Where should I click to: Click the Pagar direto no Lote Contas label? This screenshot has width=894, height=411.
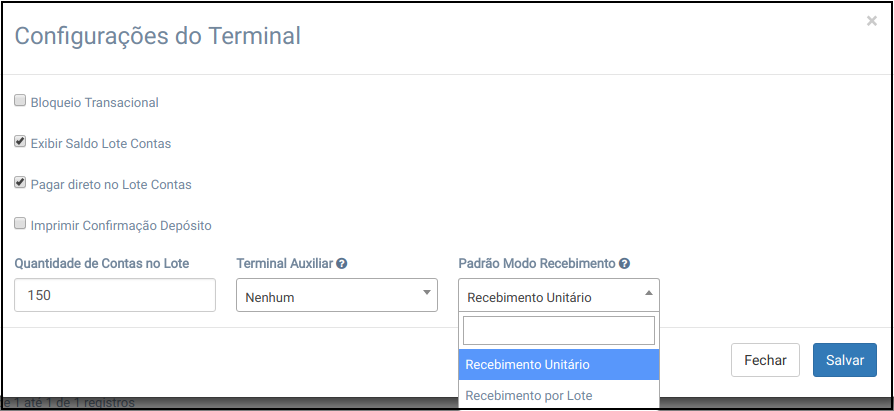pos(111,185)
